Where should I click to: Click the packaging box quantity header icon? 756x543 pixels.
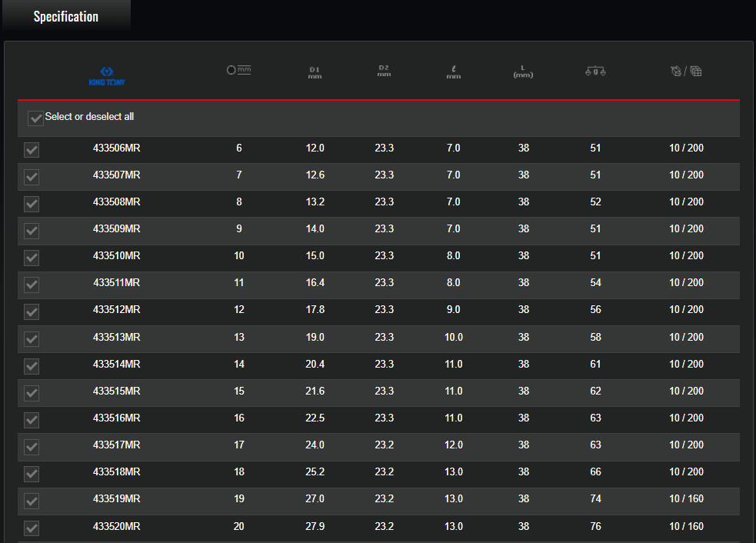[x=686, y=72]
